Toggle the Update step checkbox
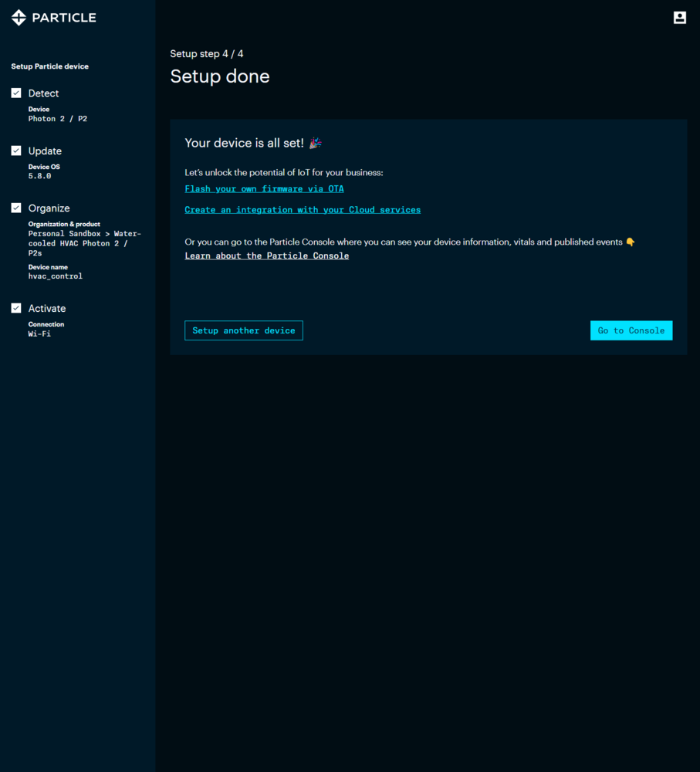Image resolution: width=700 pixels, height=772 pixels. (x=16, y=151)
